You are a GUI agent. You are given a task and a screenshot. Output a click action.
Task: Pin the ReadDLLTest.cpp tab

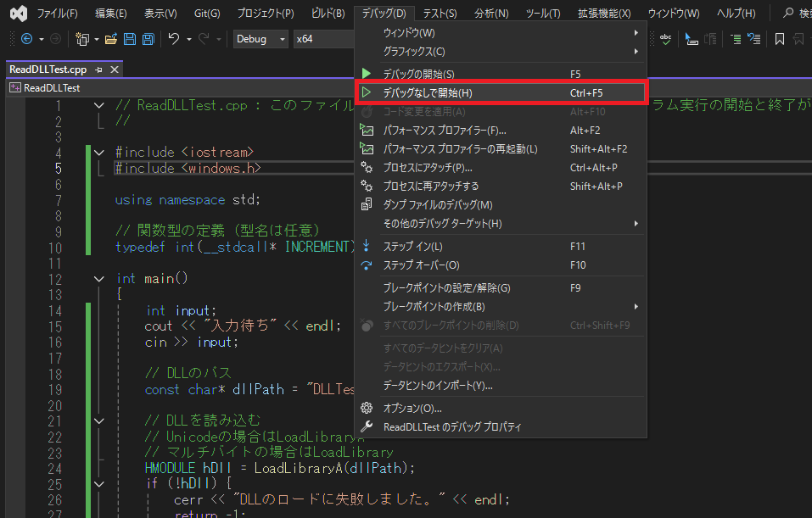click(99, 70)
